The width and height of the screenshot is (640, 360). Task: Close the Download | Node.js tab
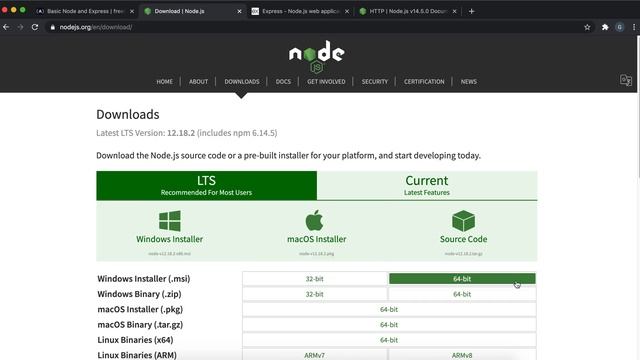coord(240,11)
